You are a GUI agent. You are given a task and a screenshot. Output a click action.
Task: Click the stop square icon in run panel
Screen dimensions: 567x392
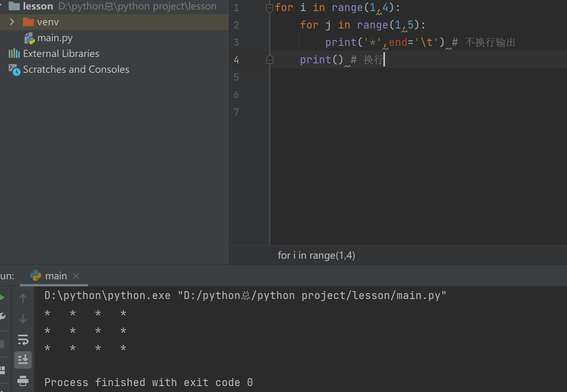coord(2,344)
